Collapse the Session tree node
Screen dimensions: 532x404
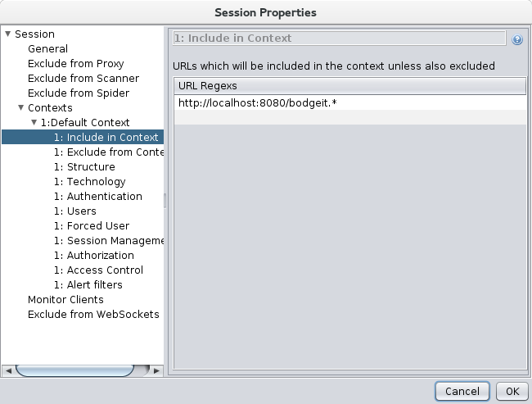(7, 34)
